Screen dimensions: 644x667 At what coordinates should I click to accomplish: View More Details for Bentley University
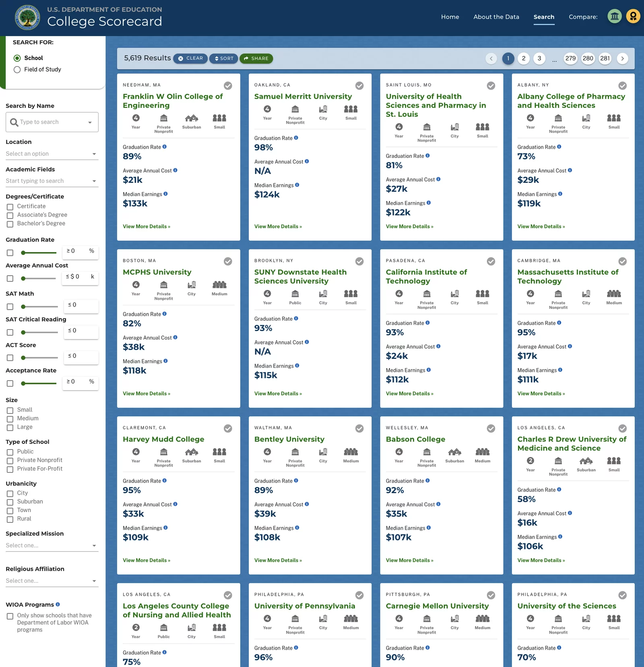click(278, 560)
